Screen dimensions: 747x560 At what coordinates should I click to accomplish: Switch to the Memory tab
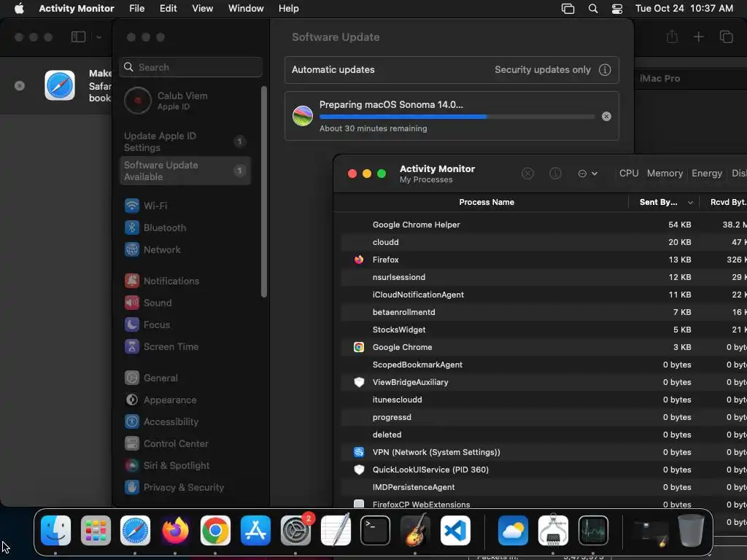click(x=665, y=174)
